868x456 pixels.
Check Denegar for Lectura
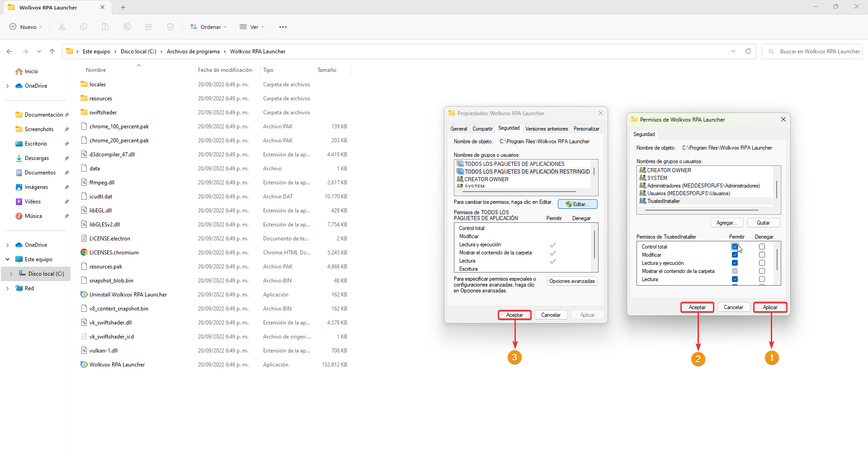(762, 279)
